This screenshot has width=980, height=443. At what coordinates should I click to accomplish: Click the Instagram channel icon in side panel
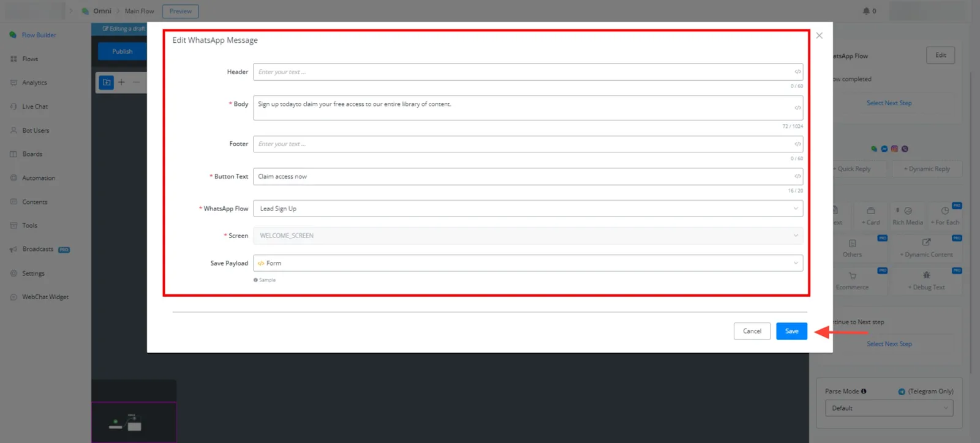894,149
